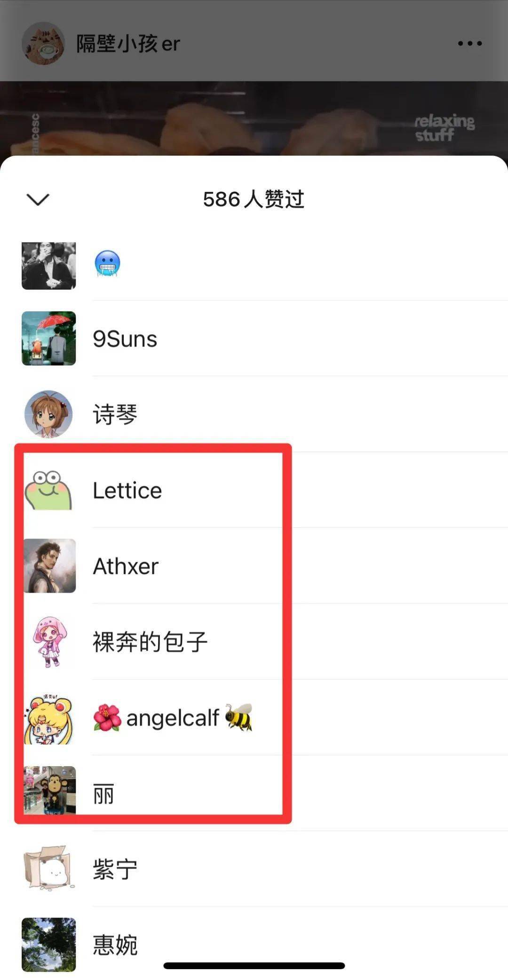Screen dimensions: 508x980
Task: Open the 隔壁小孩er account name
Action: 128,44
